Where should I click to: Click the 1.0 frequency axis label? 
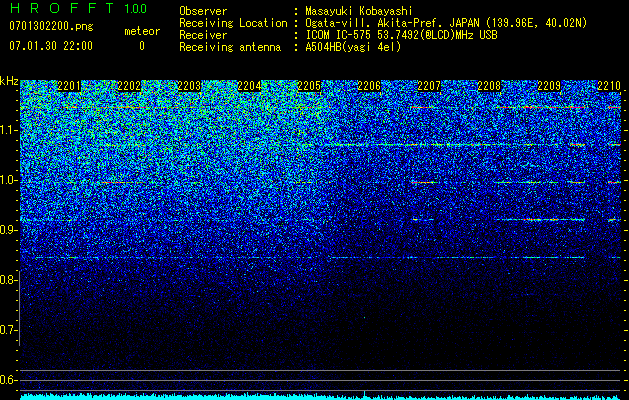click(8, 181)
